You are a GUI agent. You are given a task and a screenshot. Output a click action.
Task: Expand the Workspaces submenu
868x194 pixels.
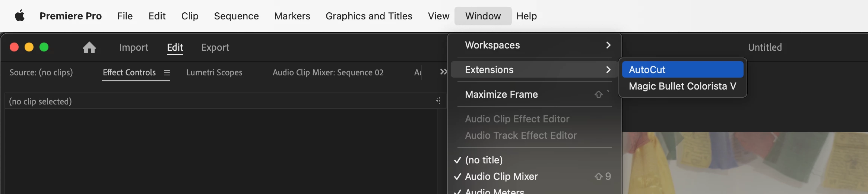coord(536,45)
